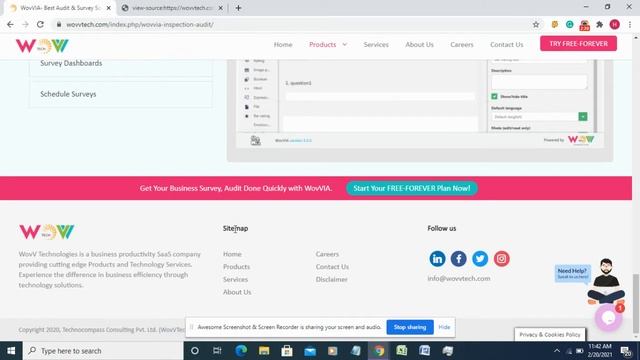Open Careers in top navigation
640x360 pixels.
point(462,44)
